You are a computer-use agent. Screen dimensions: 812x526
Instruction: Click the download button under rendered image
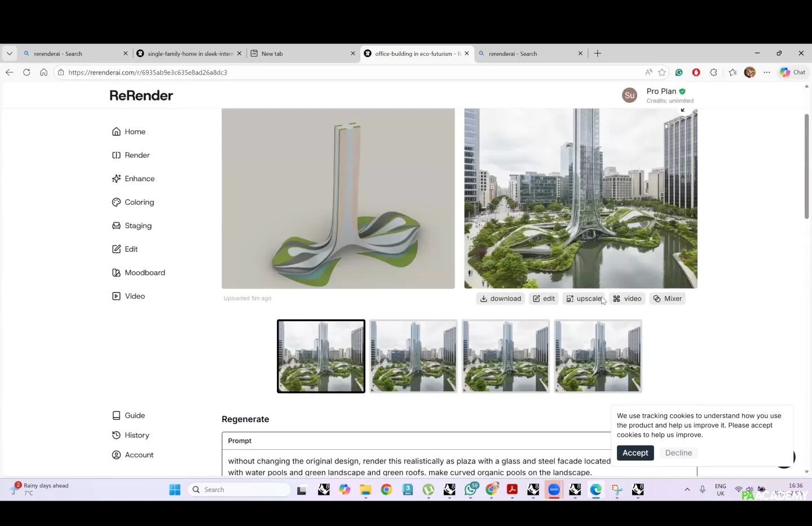tap(500, 299)
